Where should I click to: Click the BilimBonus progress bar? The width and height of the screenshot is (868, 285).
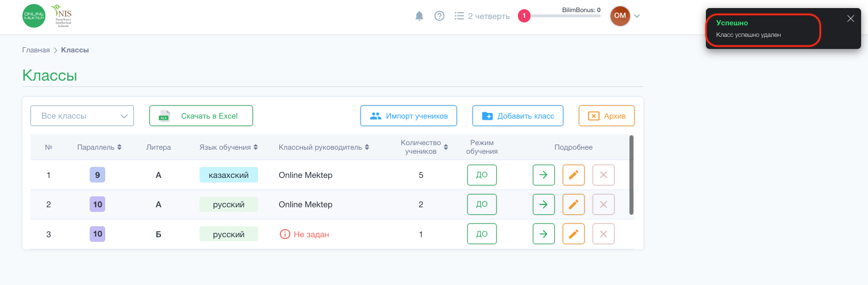pyautogui.click(x=565, y=16)
